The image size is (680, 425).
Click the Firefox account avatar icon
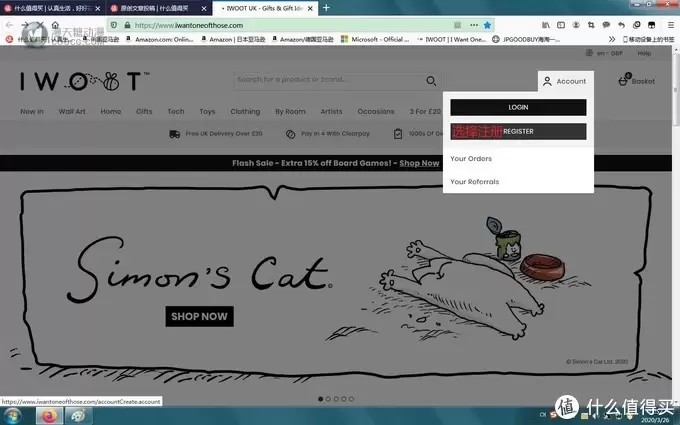pos(576,25)
